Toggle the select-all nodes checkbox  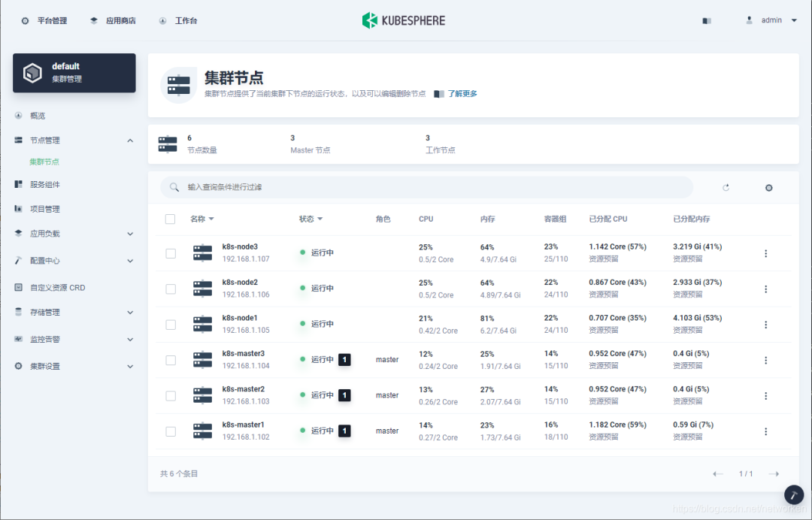(170, 219)
